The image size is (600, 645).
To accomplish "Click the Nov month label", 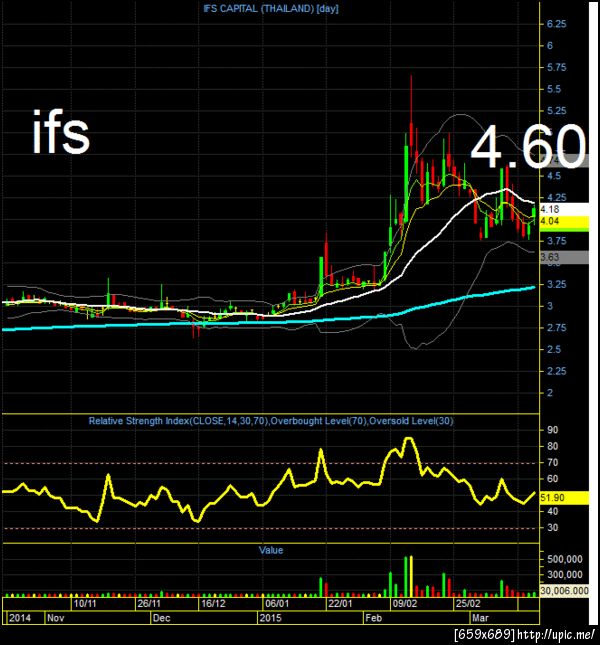I will [x=56, y=618].
